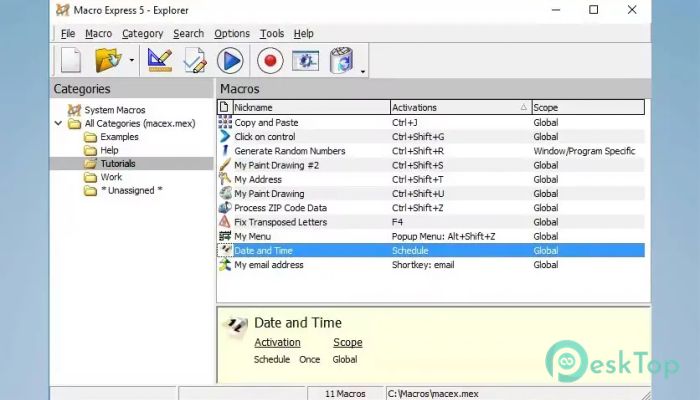Sort macros by Scope column header

click(x=588, y=107)
